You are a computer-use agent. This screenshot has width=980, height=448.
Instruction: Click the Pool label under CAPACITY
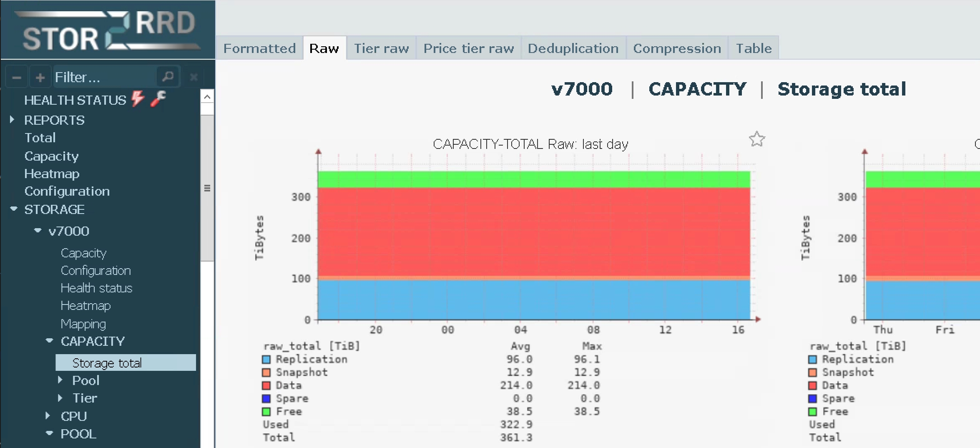tap(85, 380)
